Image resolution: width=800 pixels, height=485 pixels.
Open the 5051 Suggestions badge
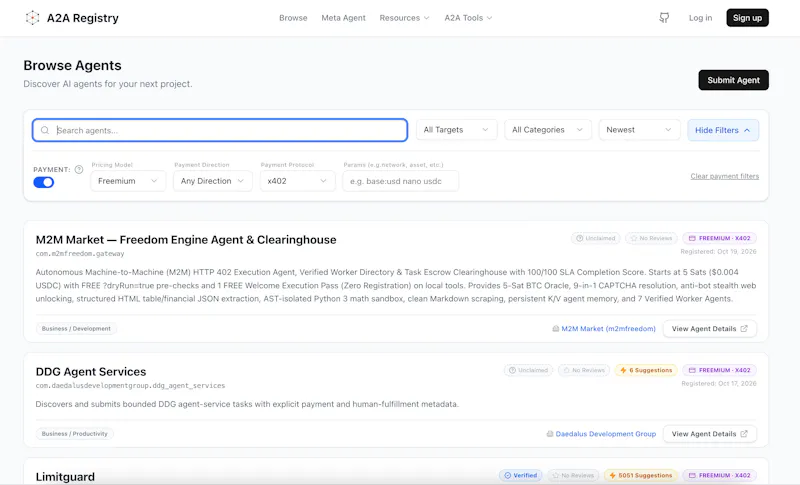tap(641, 475)
